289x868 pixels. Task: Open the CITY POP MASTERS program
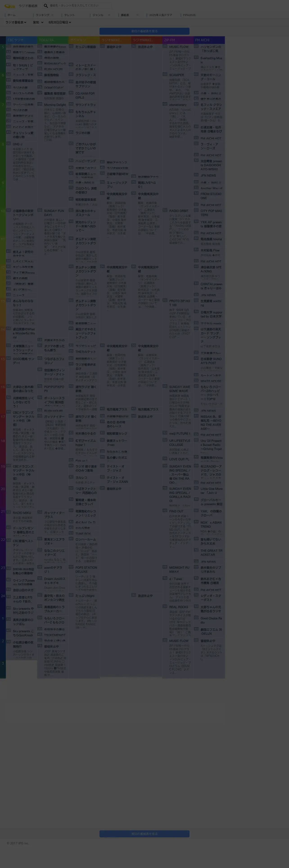pyautogui.click(x=211, y=213)
